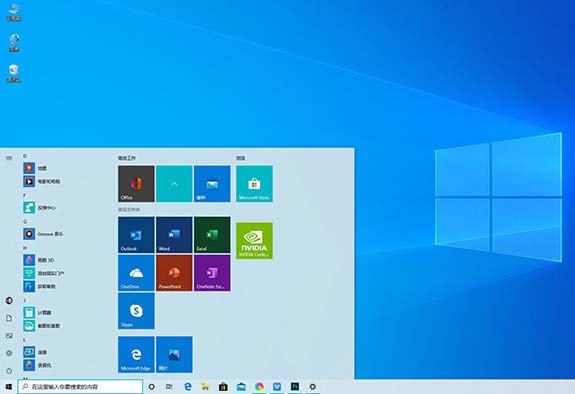Open the Microsoft Store tile
The height and width of the screenshot is (394, 575).
tap(254, 184)
